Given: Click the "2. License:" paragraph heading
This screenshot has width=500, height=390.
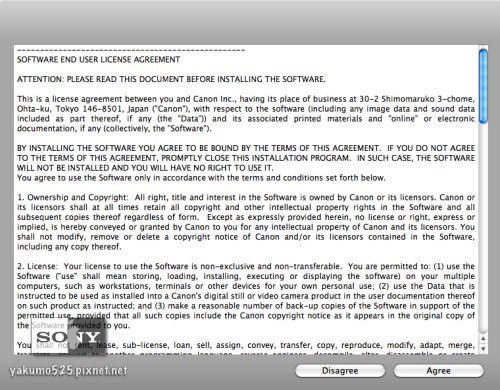Looking at the screenshot, I should tap(37, 266).
